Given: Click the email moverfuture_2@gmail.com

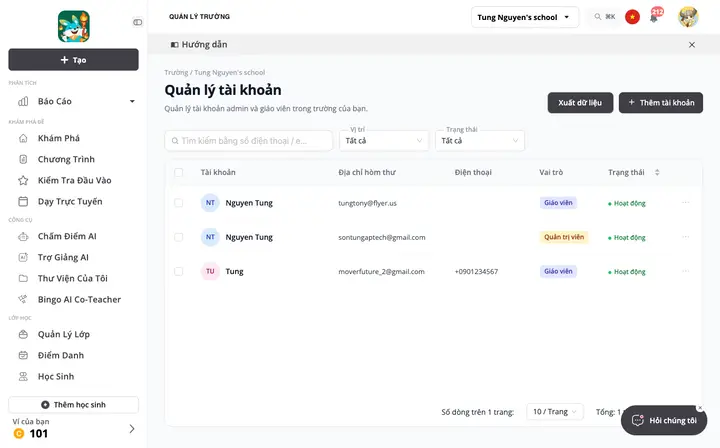Looking at the screenshot, I should click(x=381, y=272).
